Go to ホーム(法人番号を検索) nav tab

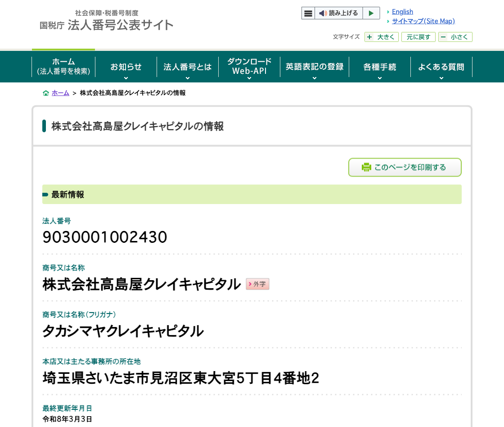(63, 67)
